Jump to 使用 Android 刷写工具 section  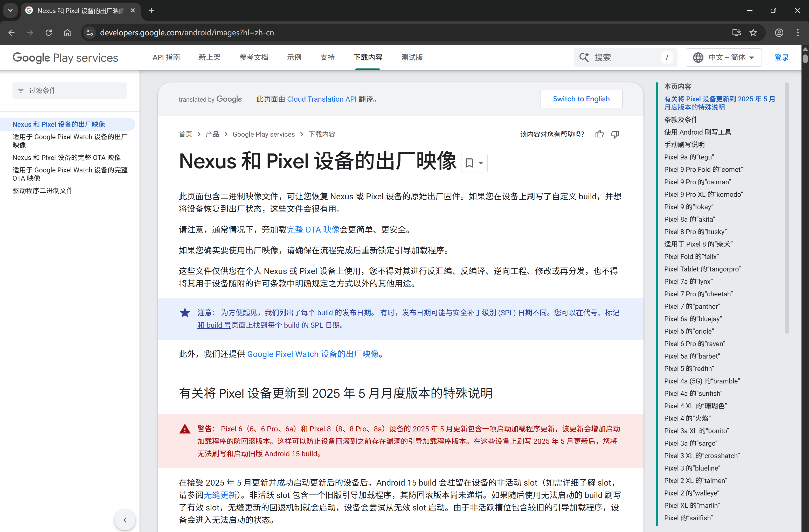click(x=698, y=132)
